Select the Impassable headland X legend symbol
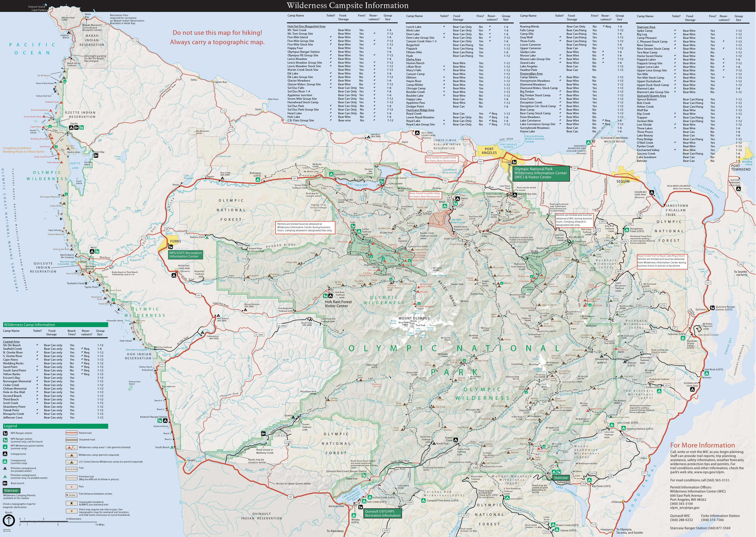The image size is (756, 537). 71,503
